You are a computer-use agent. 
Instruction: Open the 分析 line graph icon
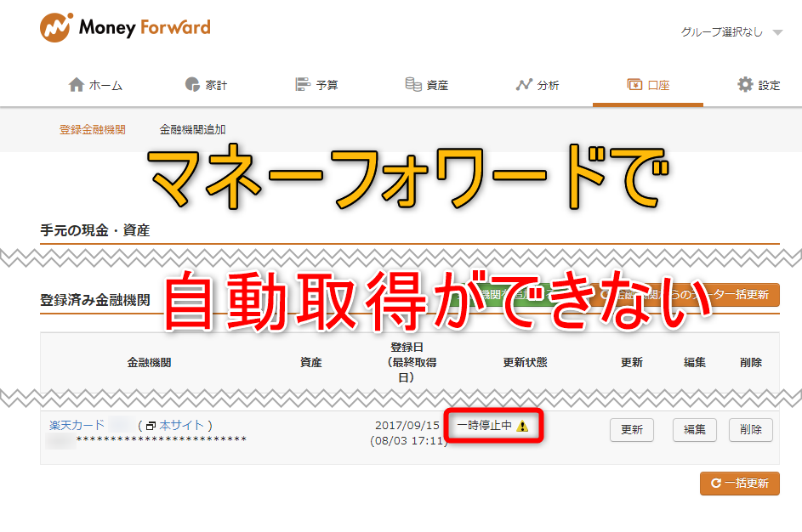coord(524,84)
